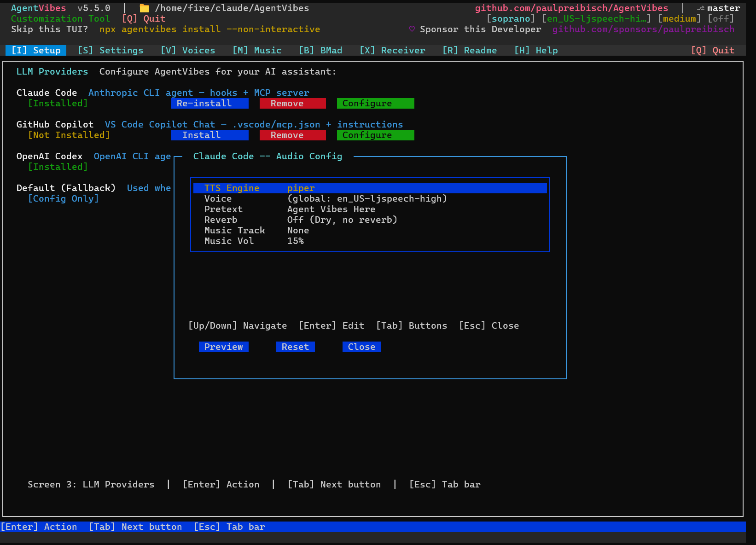The image size is (756, 545).
Task: Click Remove for GitHub Copilot
Action: (x=293, y=135)
